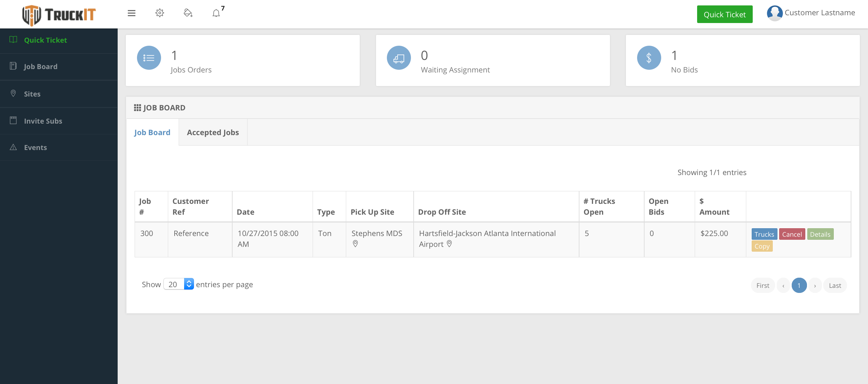
Task: Open Sites in the sidebar
Action: point(32,94)
